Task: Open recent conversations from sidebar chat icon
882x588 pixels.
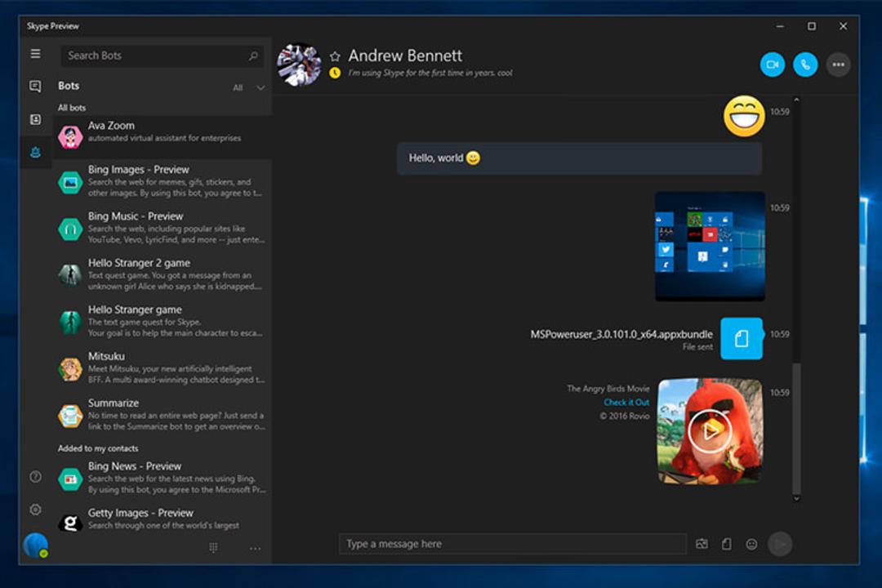Action: point(35,86)
